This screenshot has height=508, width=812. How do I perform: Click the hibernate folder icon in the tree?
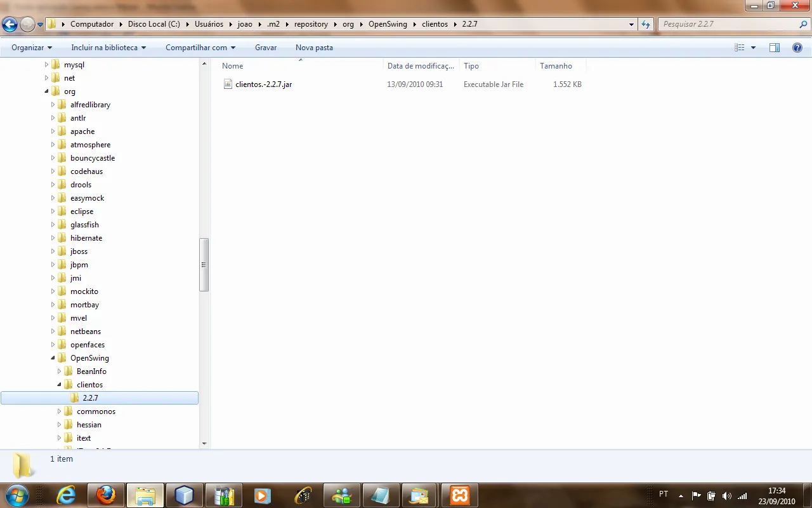click(x=62, y=238)
